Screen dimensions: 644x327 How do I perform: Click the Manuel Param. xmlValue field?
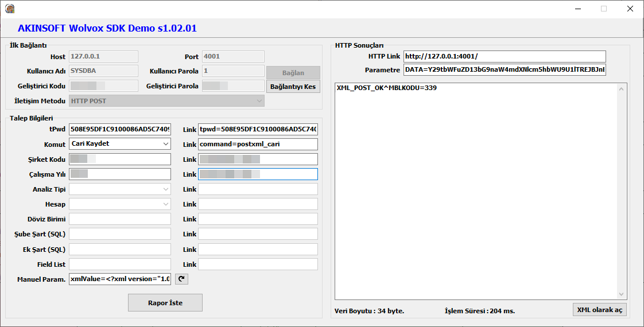pos(119,279)
